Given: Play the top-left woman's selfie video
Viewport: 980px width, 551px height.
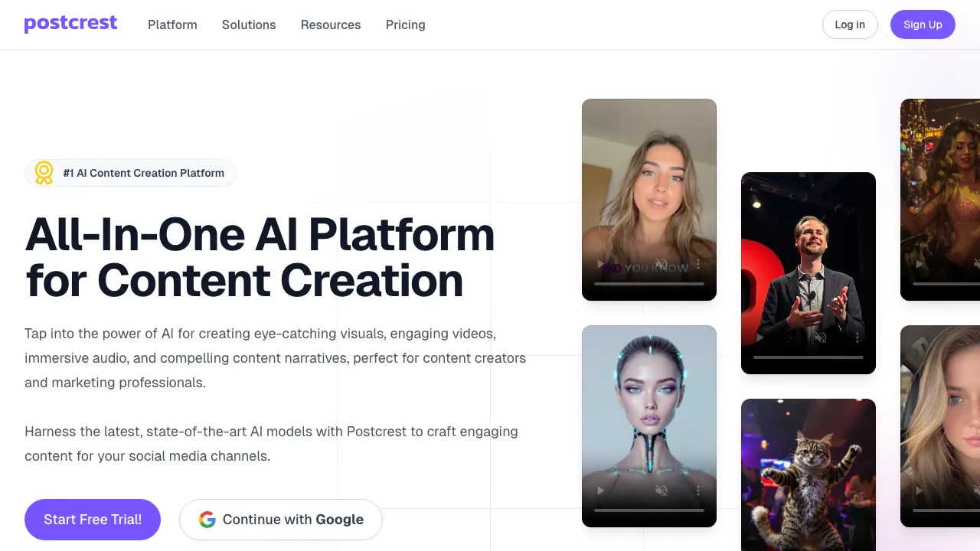Looking at the screenshot, I should tap(601, 264).
